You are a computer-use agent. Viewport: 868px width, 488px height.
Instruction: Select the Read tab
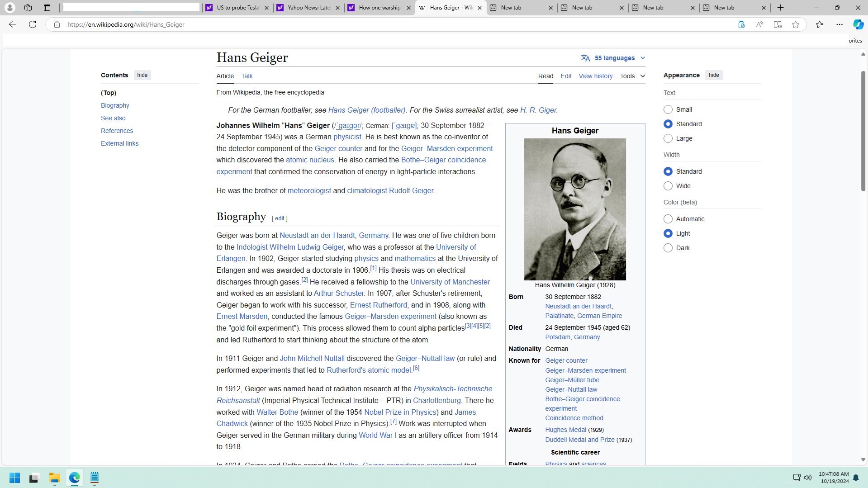click(545, 76)
